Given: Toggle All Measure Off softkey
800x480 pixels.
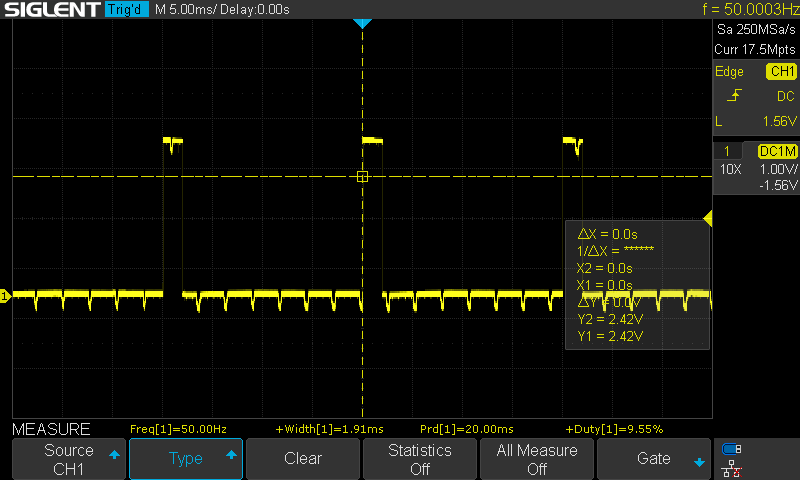Looking at the screenshot, I should (x=537, y=459).
